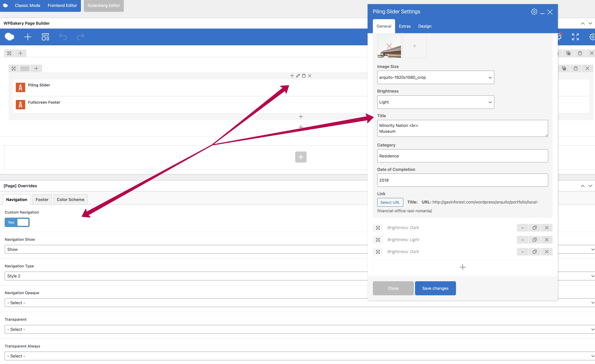Click the Select URL button
Viewport: 595px width, 364px height.
click(x=390, y=202)
